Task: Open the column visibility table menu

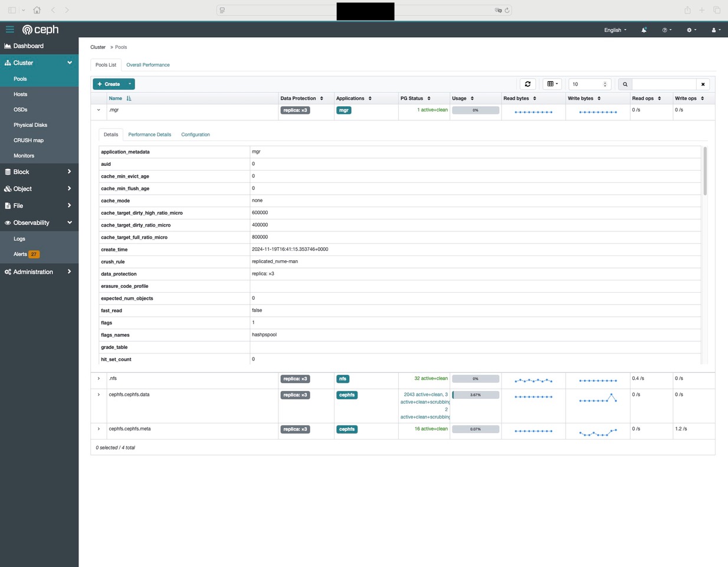Action: click(552, 84)
